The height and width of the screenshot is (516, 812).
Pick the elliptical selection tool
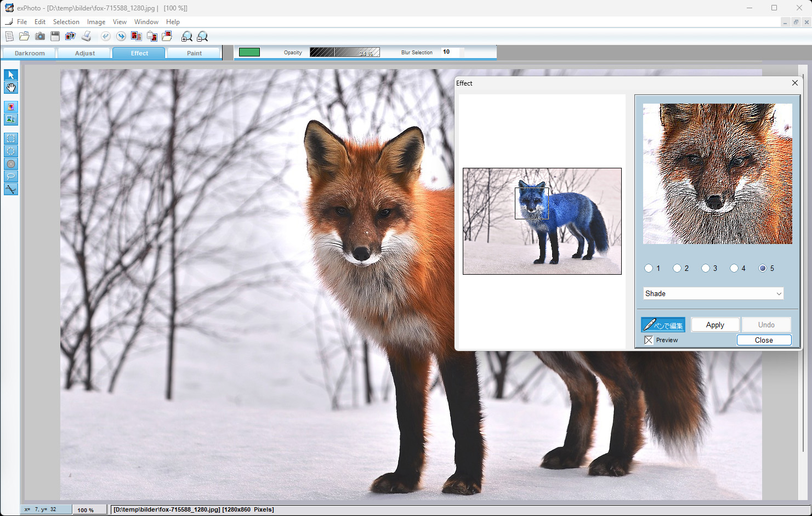pos(11,151)
